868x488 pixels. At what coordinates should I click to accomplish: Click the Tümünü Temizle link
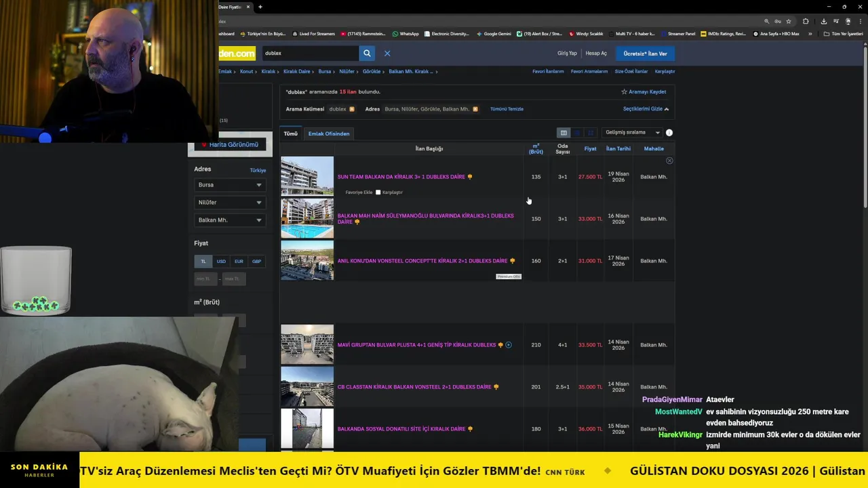tap(507, 109)
